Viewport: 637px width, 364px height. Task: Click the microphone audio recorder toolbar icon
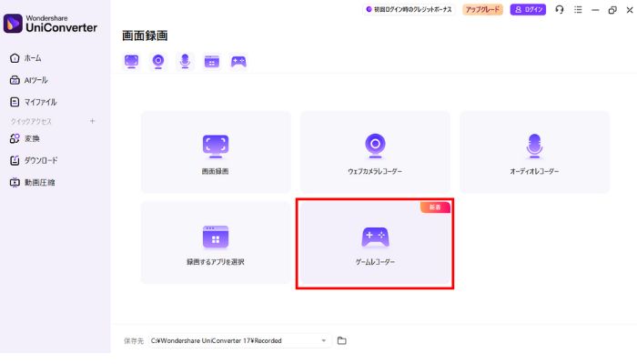tap(185, 61)
